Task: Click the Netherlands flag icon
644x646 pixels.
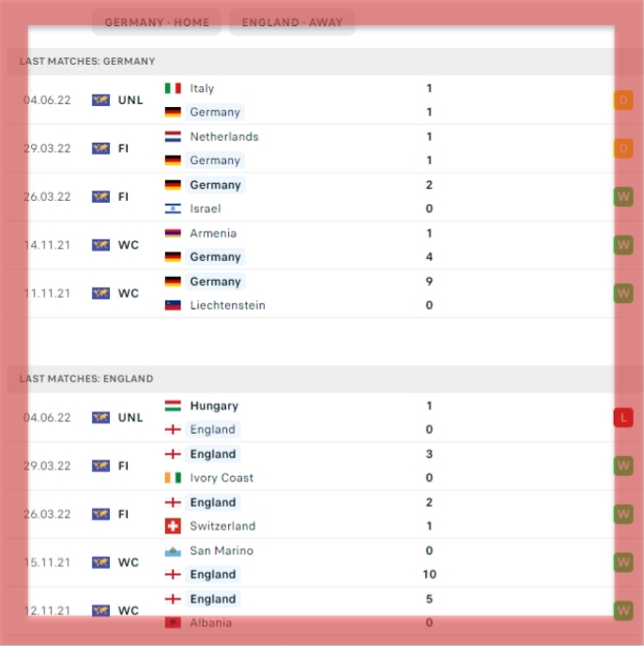Action: coord(173,136)
